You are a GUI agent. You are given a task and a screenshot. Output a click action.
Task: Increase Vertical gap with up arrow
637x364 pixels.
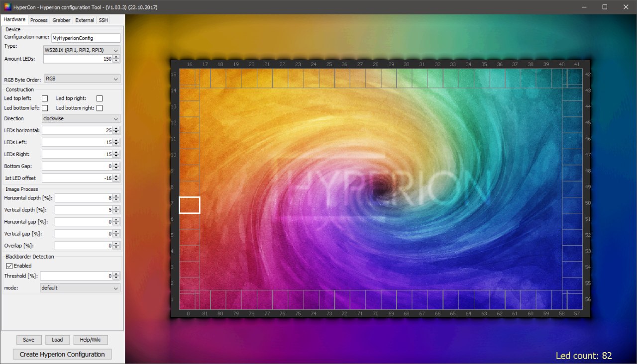tap(116, 232)
